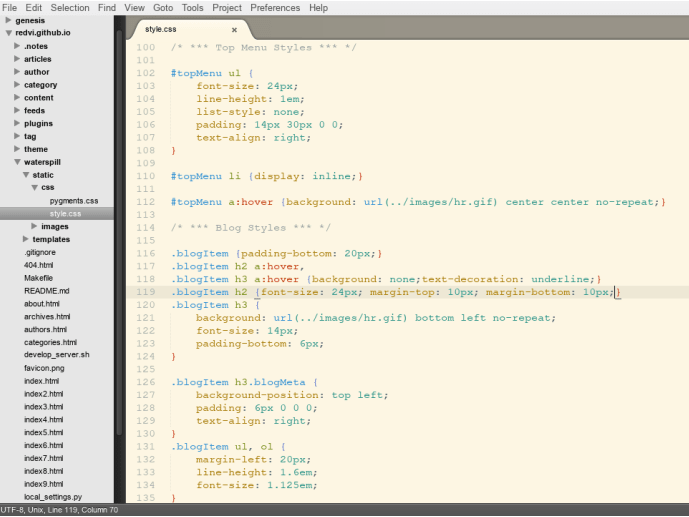Expand the images folder arrow
This screenshot has height=517, width=689.
pyautogui.click(x=34, y=226)
